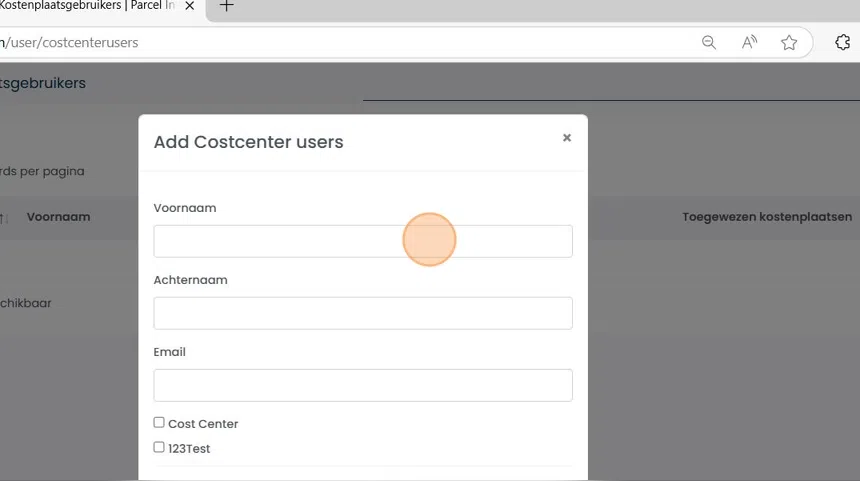Click into the Achternaam text box

coord(362,313)
